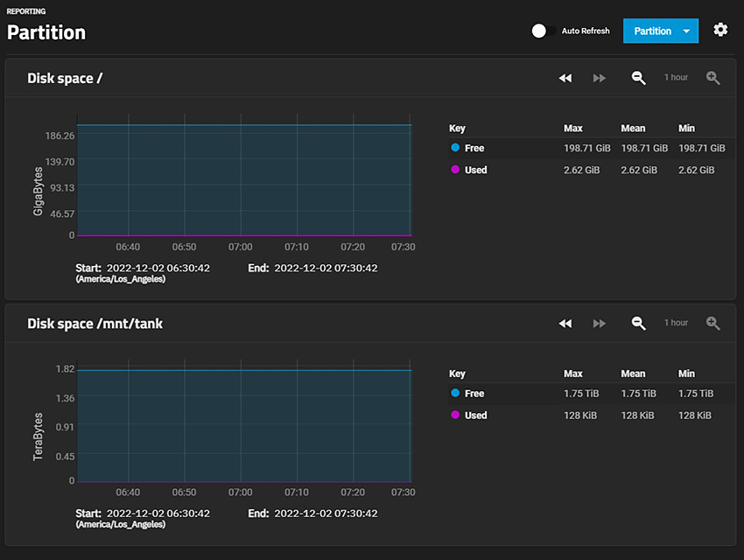
Task: Zoom out the Disk space / chart
Action: (638, 78)
